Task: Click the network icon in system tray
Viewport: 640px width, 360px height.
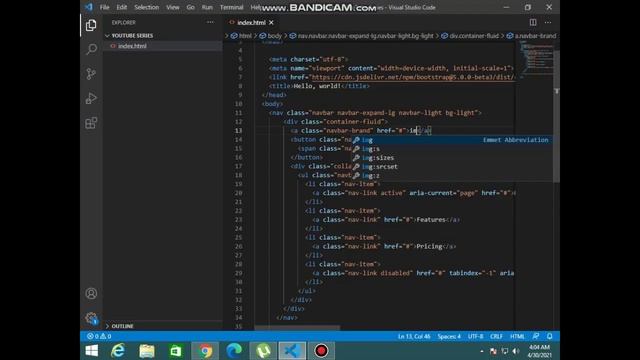Action: pos(505,351)
